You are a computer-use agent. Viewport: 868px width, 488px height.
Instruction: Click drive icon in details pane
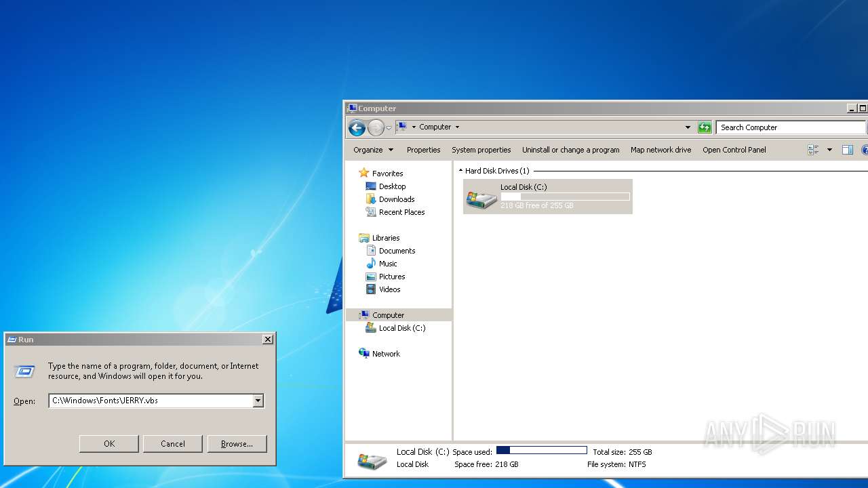coord(372,460)
